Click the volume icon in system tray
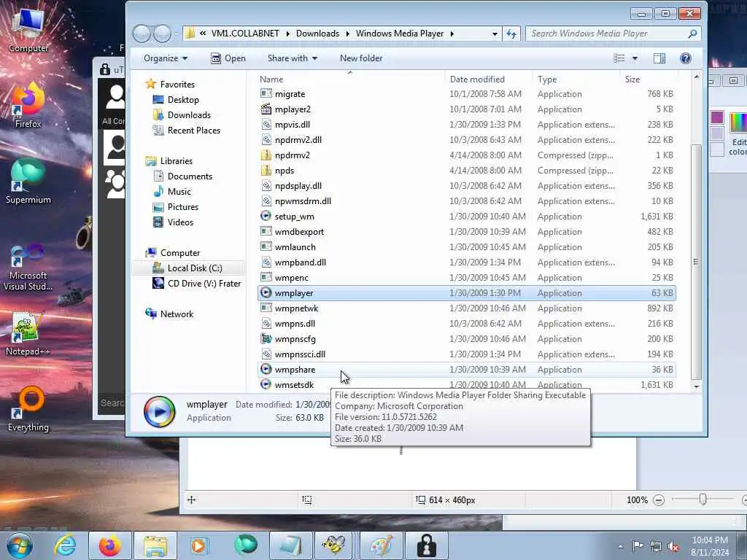 tap(673, 546)
